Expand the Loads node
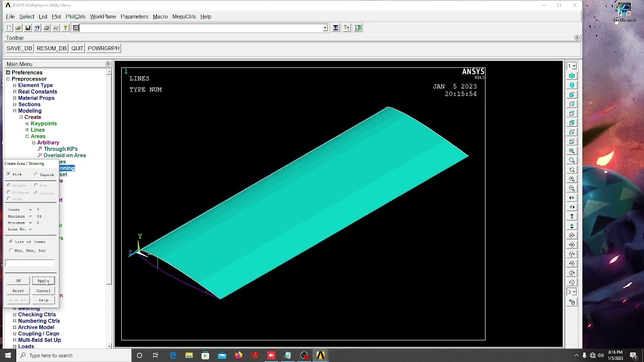Image resolution: width=644 pixels, height=362 pixels. (x=15, y=346)
